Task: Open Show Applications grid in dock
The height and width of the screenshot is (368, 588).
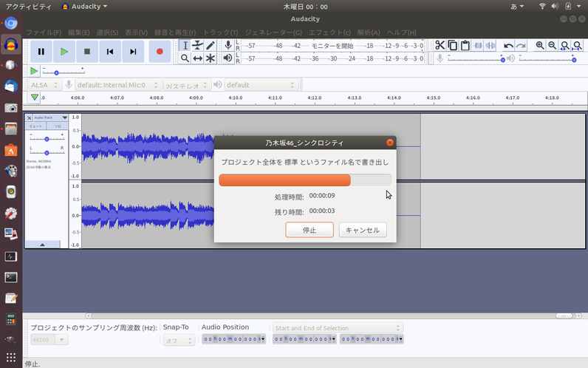Action: coord(11,357)
